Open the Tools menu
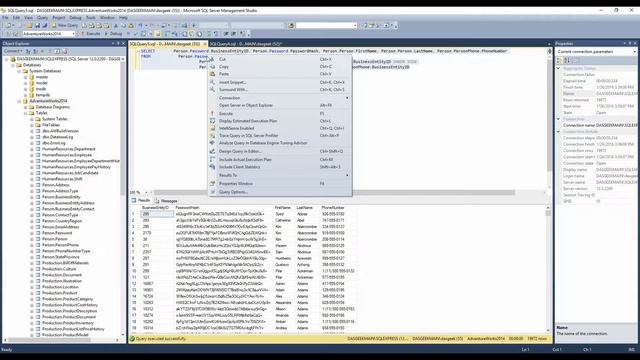The height and width of the screenshot is (360, 640). (x=91, y=18)
